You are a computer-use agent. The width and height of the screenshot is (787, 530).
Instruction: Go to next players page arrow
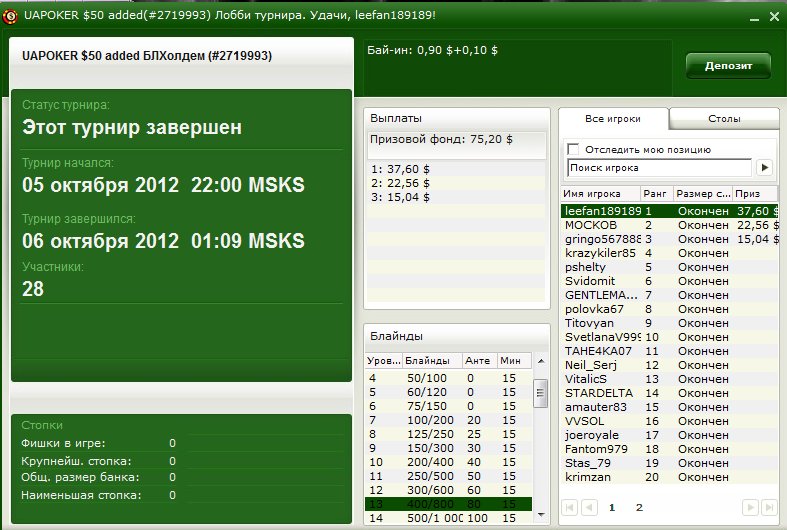[750, 508]
